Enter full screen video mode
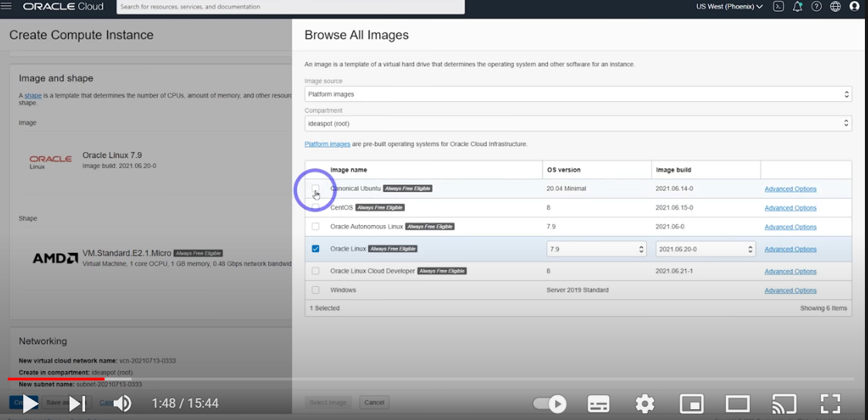 click(830, 404)
